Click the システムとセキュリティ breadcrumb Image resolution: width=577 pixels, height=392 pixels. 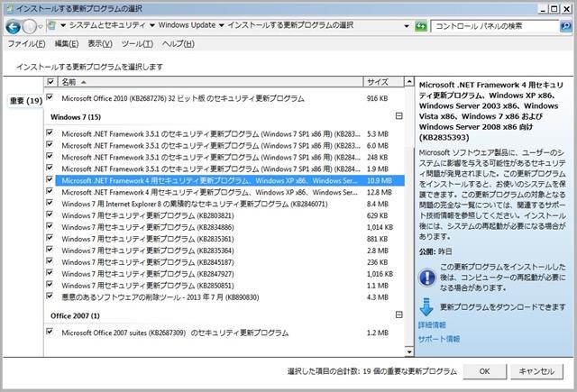click(x=107, y=25)
